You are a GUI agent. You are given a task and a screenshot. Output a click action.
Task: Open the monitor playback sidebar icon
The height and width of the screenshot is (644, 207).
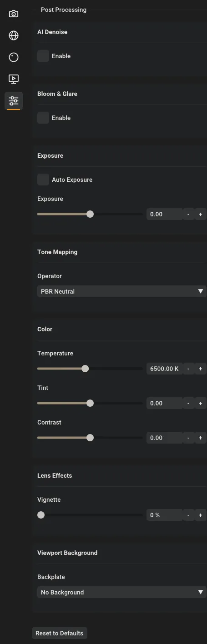coord(14,79)
